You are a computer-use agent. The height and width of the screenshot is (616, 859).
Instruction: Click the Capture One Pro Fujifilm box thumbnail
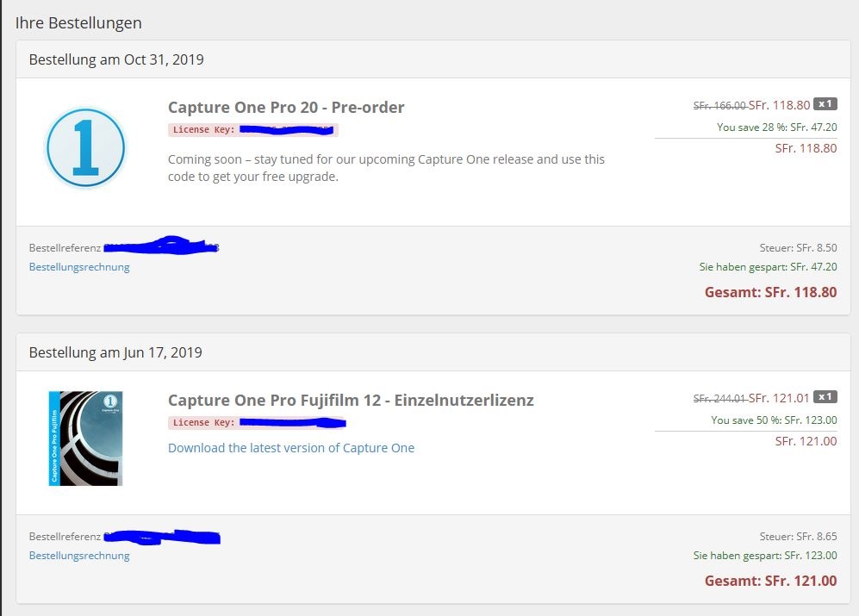click(85, 438)
